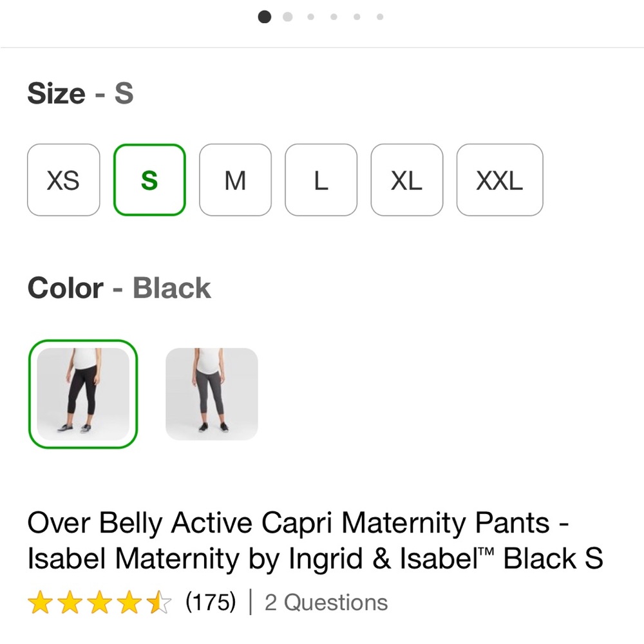Select size XL option

(x=406, y=180)
